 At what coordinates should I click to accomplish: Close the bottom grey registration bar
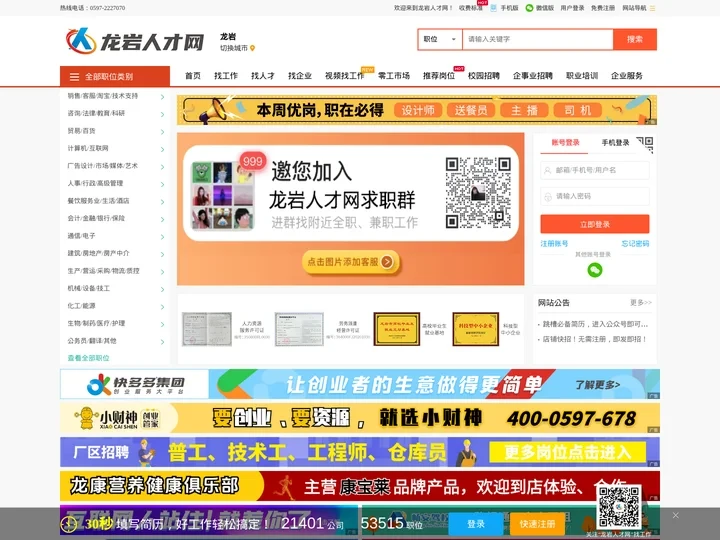click(x=675, y=515)
